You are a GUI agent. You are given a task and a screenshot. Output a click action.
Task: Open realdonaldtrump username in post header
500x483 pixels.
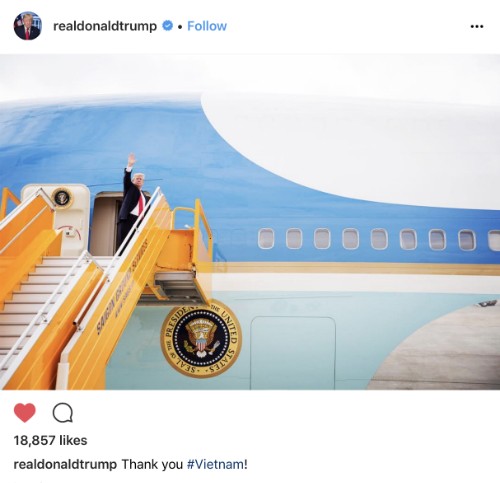[105, 26]
